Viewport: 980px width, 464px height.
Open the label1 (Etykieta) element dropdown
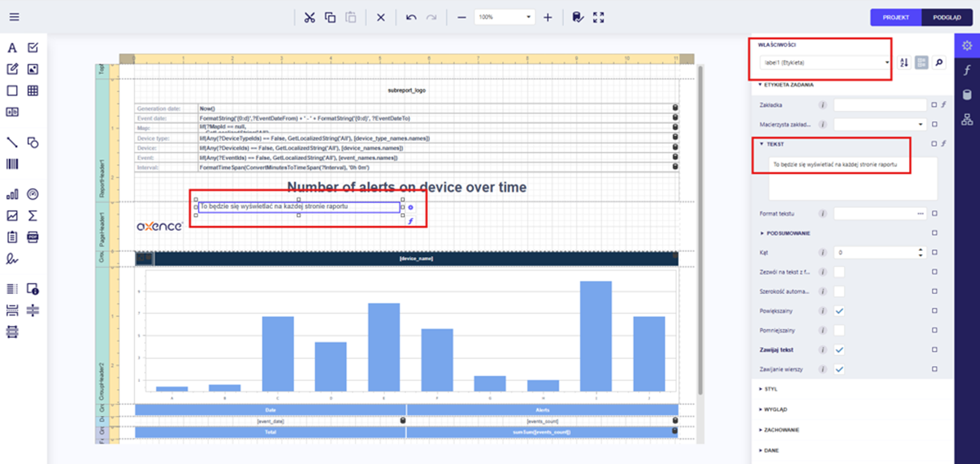(x=825, y=62)
